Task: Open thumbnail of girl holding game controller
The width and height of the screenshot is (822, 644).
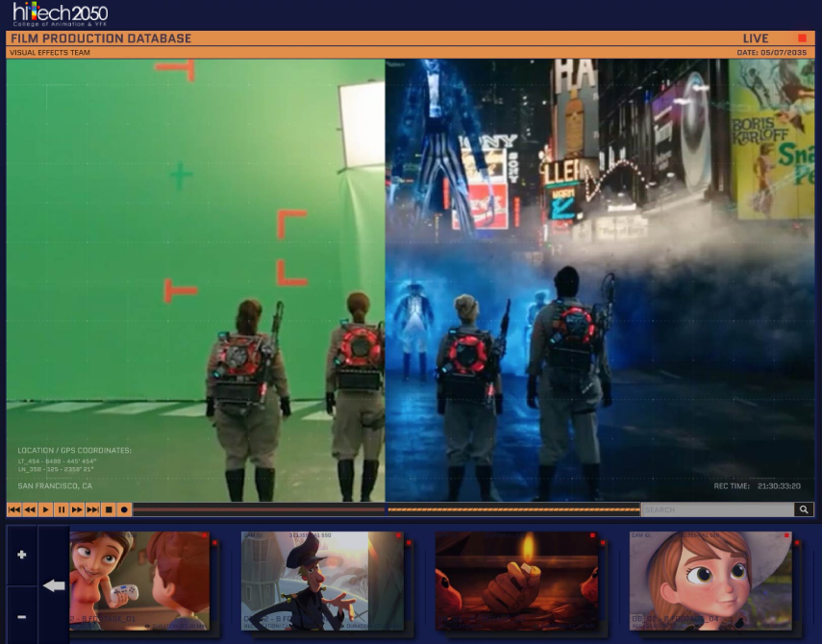Action: pyautogui.click(x=139, y=581)
